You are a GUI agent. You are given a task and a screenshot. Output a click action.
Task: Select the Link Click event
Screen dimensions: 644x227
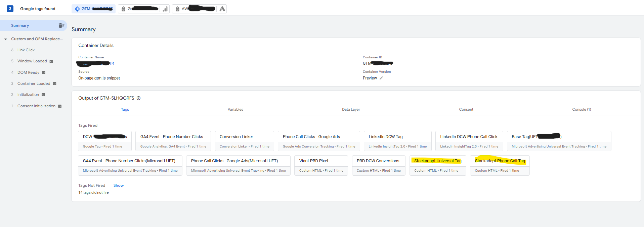point(26,50)
